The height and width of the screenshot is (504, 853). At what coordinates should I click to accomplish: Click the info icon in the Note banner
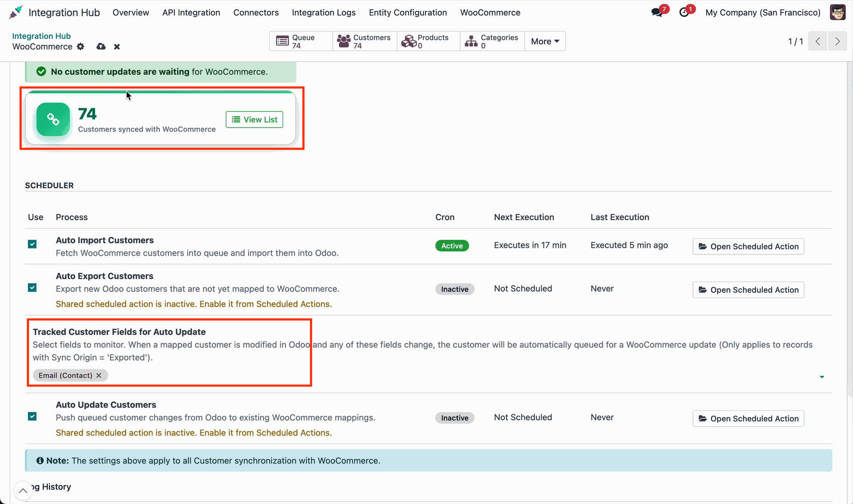pos(40,461)
